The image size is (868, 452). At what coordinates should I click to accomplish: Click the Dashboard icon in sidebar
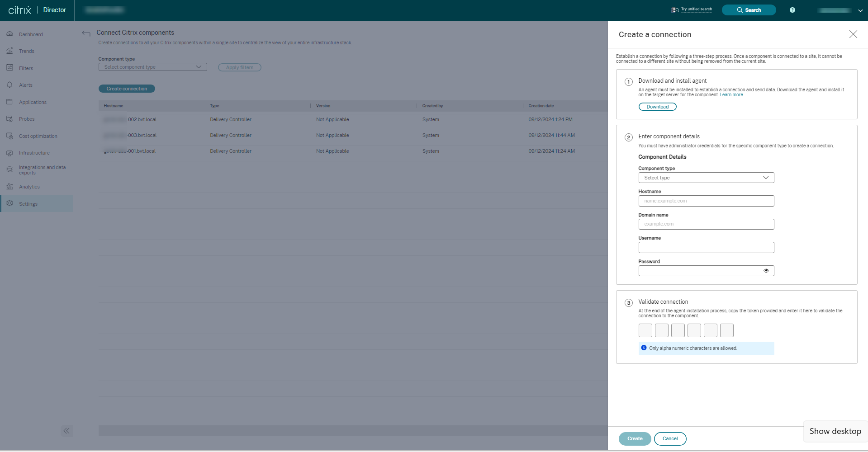click(9, 34)
